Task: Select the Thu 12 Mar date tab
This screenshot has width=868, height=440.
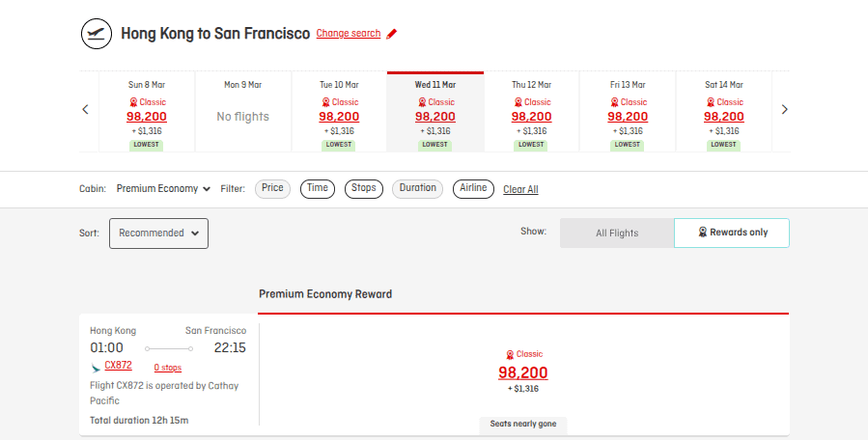Action: click(531, 112)
